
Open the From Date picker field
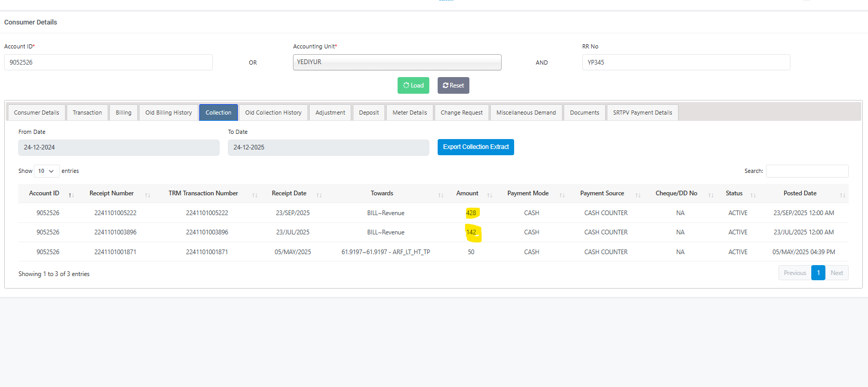click(119, 147)
